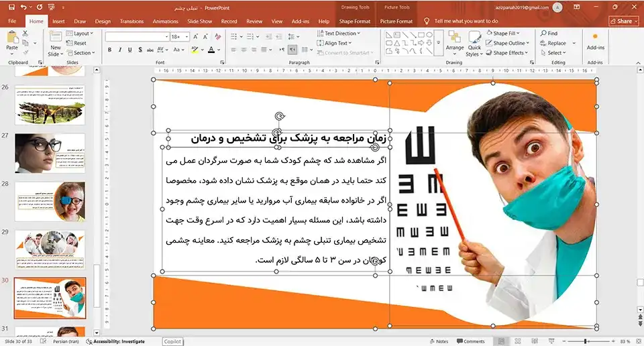Choose the font color swatch
The image size is (644, 346).
[211, 50]
